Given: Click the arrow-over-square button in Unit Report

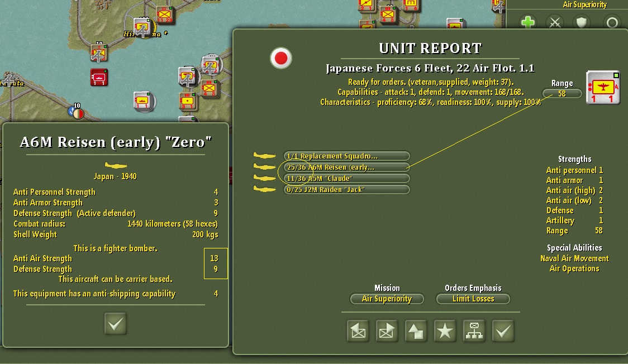Looking at the screenshot, I should [416, 331].
